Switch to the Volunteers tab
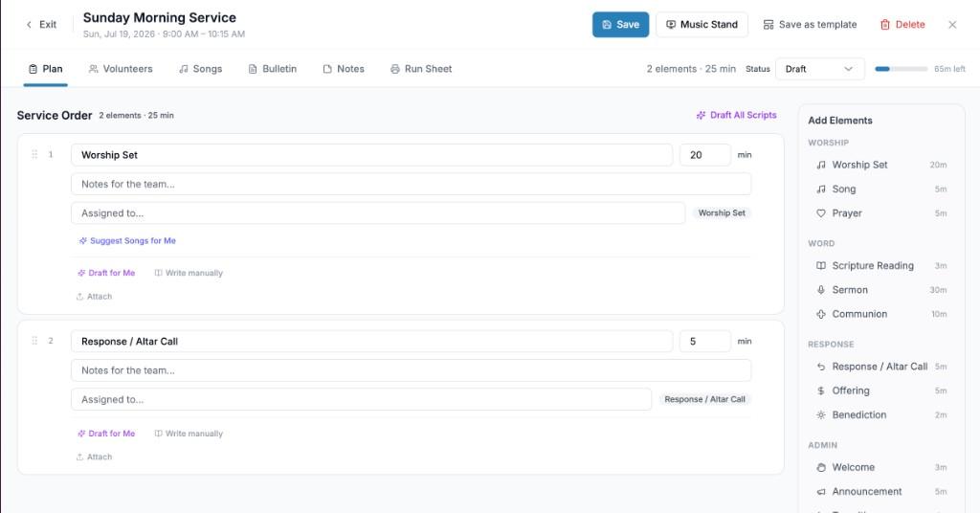This screenshot has width=980, height=513. click(121, 69)
